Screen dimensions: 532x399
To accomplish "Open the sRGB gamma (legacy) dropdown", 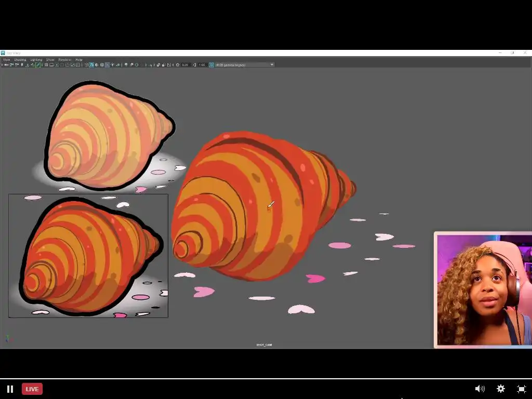I will [244, 65].
